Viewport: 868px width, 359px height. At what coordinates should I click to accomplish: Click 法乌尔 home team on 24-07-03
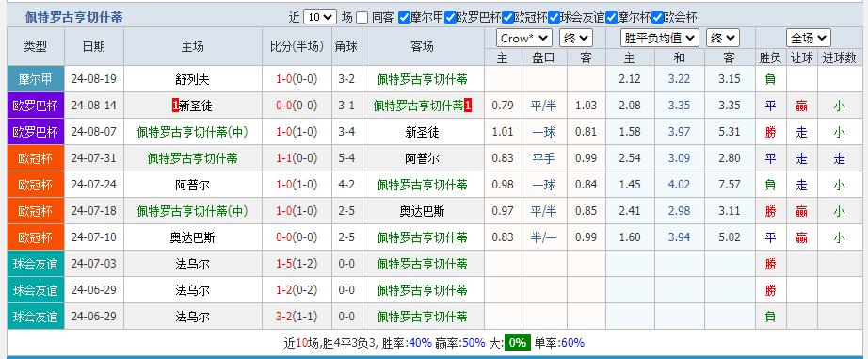[193, 264]
